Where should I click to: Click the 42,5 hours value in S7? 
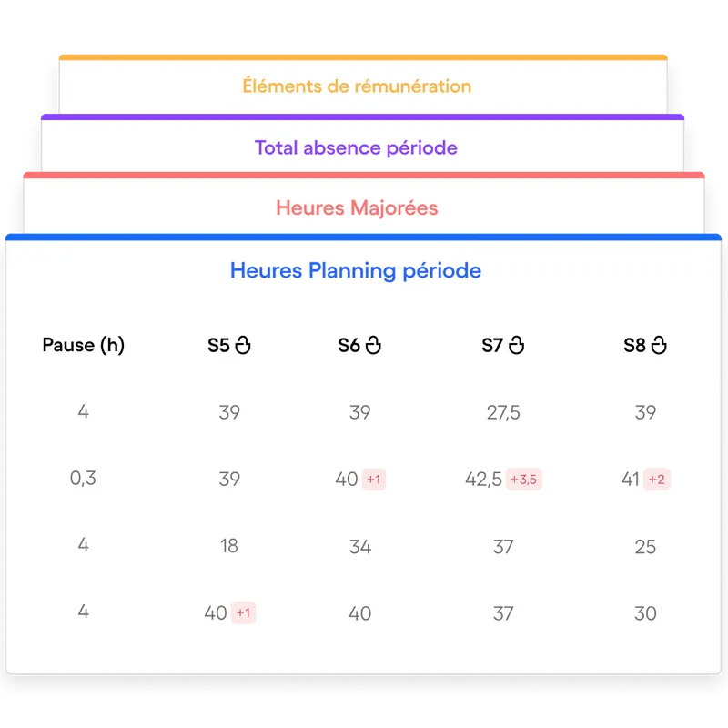[x=483, y=480]
